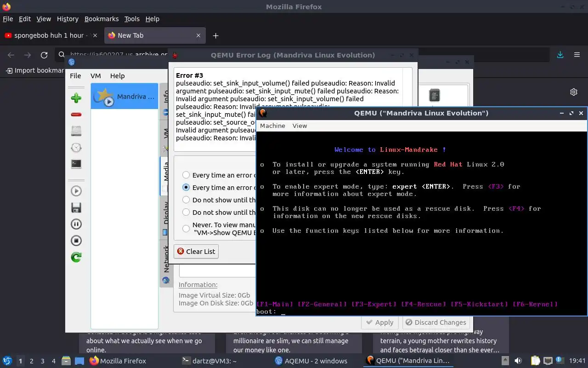
Task: Open the Firefox hamburger application menu
Action: pyautogui.click(x=577, y=55)
